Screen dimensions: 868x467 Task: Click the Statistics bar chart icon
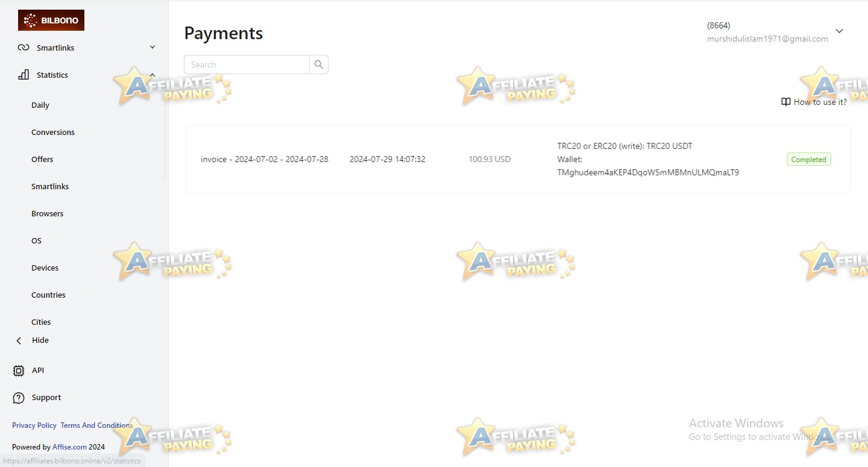[24, 75]
